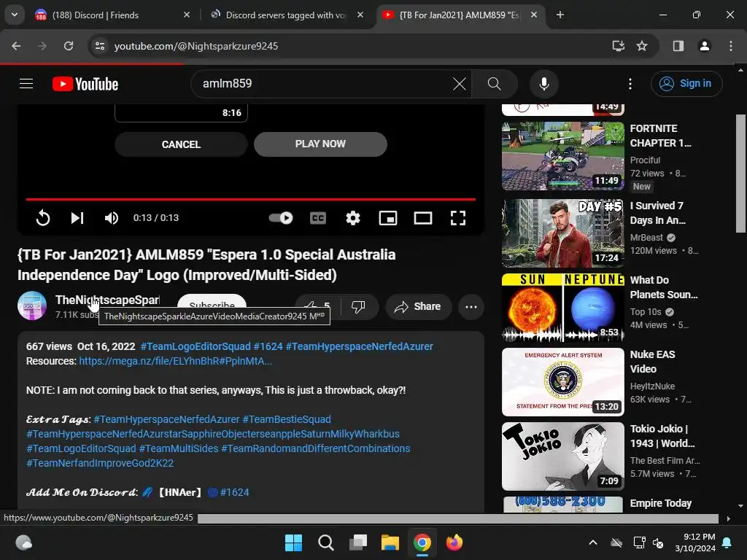Enable miniplayer mode

388,217
